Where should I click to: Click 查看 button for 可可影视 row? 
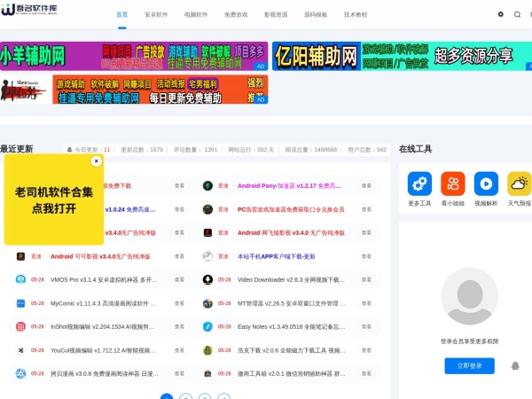[179, 256]
